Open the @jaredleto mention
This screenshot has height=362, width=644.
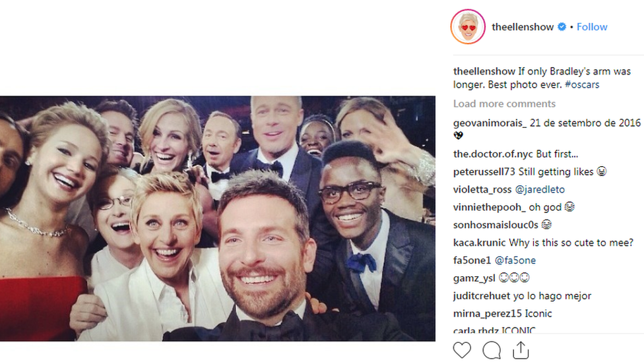[x=540, y=190]
